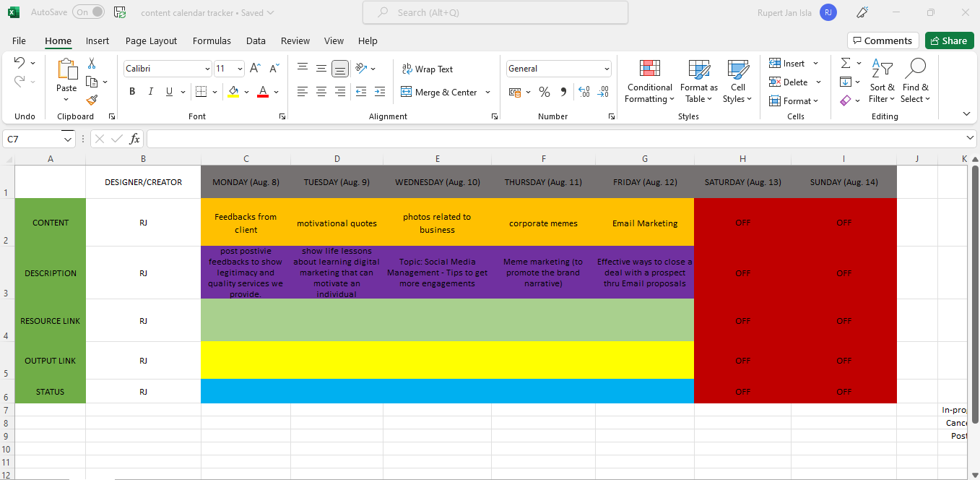Open the Font Color dropdown arrow
The width and height of the screenshot is (980, 480).
pyautogui.click(x=277, y=92)
